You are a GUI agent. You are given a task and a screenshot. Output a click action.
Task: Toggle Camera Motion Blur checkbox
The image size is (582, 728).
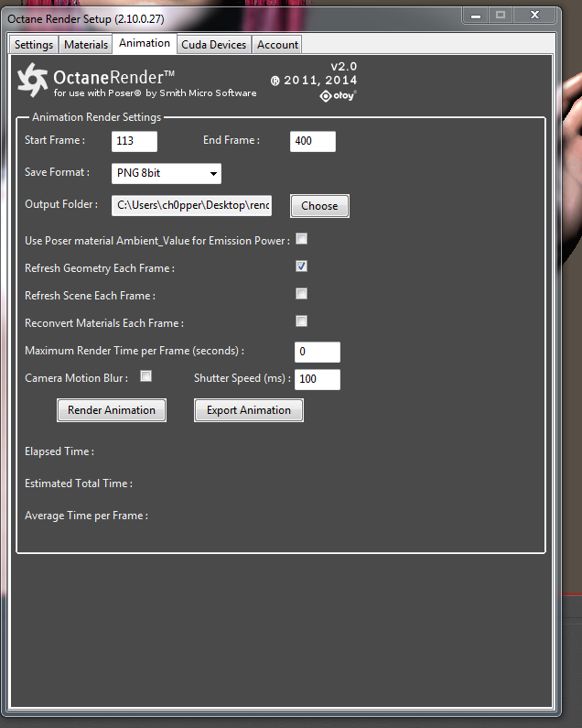(x=146, y=376)
